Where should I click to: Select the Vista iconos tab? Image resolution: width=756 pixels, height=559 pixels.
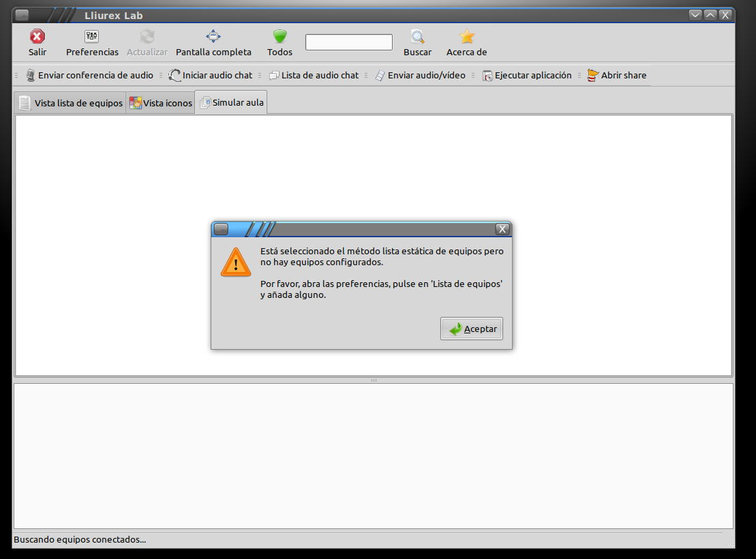tap(161, 103)
